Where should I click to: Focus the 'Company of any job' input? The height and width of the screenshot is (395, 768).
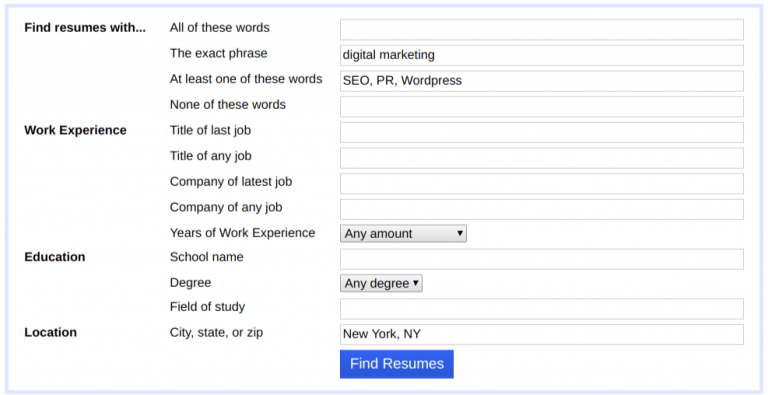tap(542, 209)
